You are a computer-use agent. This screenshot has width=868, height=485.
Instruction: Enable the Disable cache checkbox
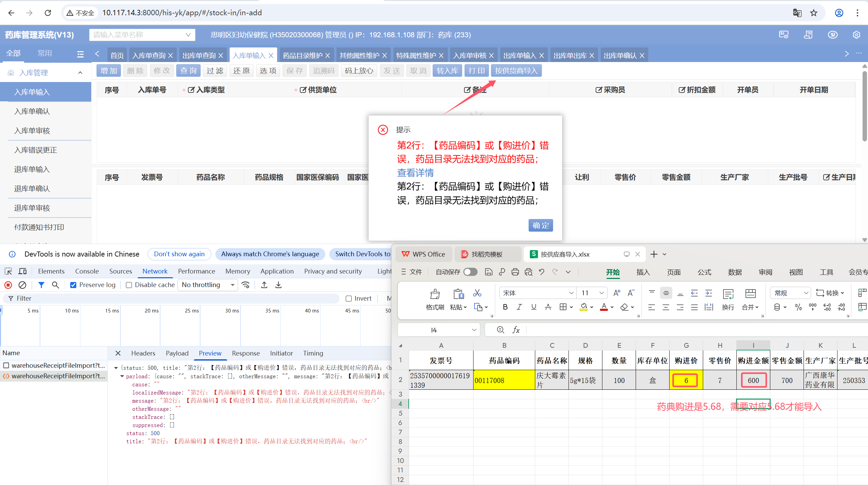tap(129, 285)
